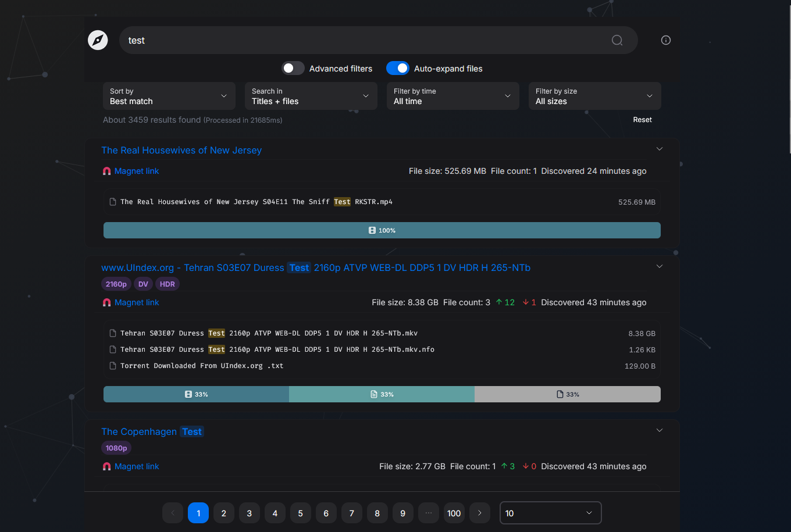791x532 pixels.
Task: Click magnet icon for The Copenhagen Test
Action: 106,466
